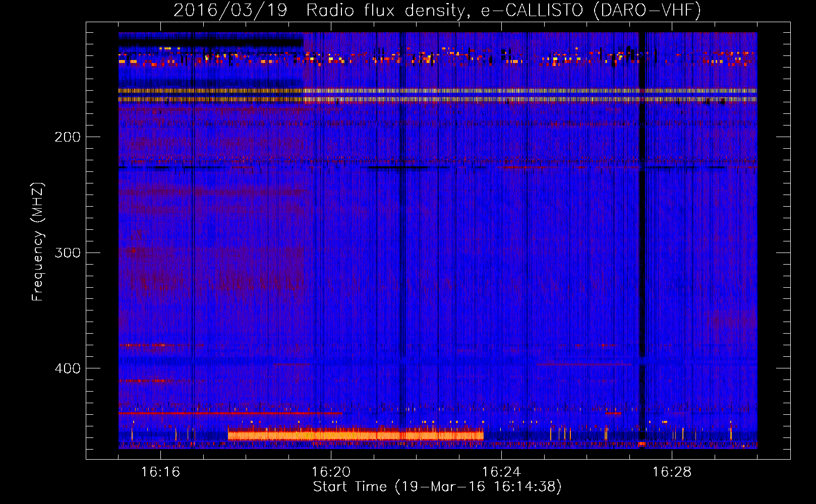The width and height of the screenshot is (816, 504).
Task: Click the 'Start Time (19-Mar-16 16:14:38)' label
Action: point(437,487)
